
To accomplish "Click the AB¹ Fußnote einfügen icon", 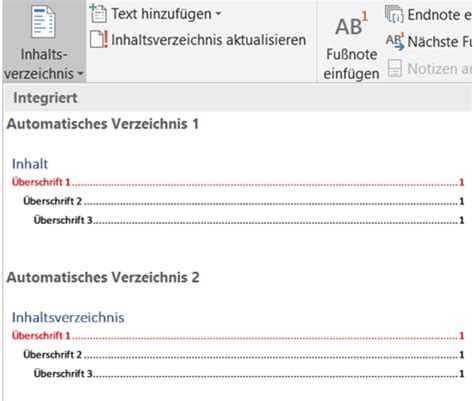I will coord(352,24).
